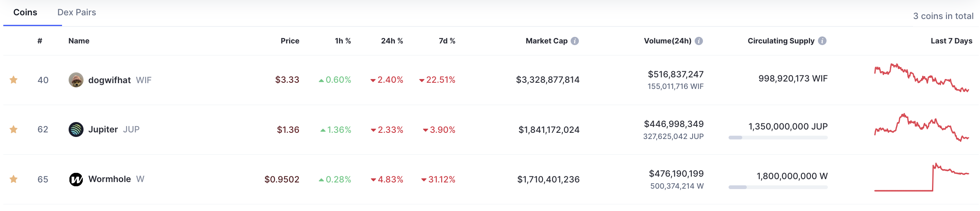Click Wormhole's market cap $1,710,401,236
The width and height of the screenshot is (980, 211).
548,180
